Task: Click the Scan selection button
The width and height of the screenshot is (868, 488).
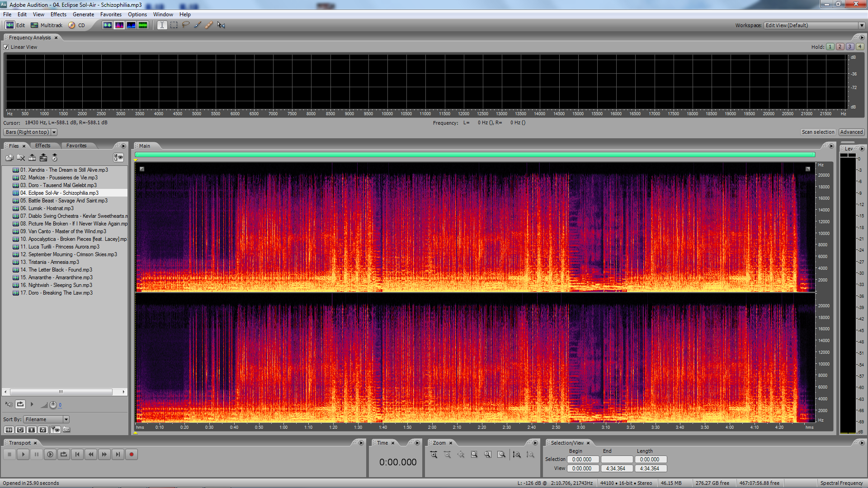Action: coord(818,132)
